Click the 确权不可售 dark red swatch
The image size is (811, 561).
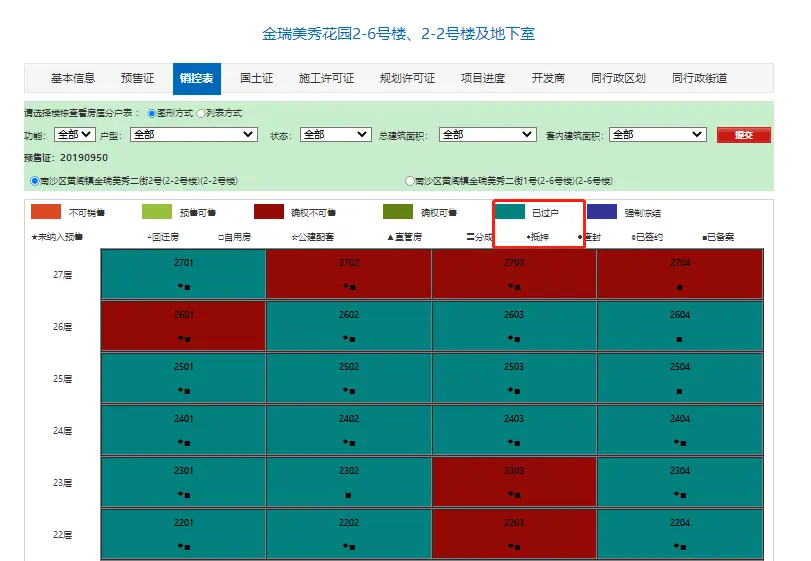click(x=269, y=211)
